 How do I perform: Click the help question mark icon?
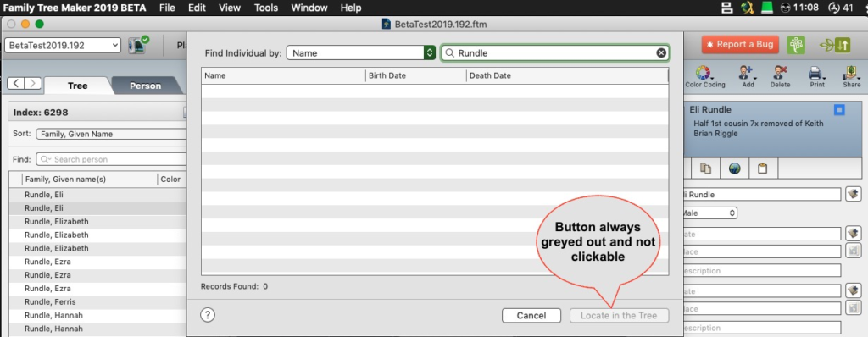tap(207, 315)
